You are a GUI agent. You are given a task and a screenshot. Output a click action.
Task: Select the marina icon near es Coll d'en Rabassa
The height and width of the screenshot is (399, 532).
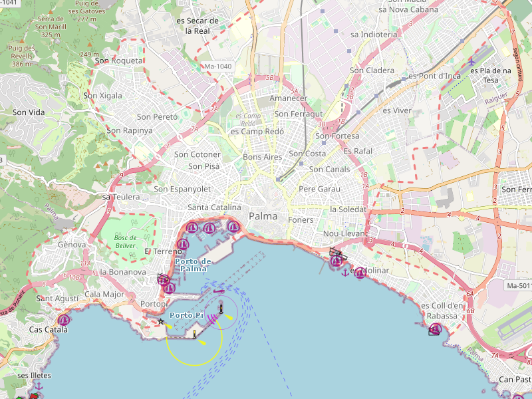point(436,329)
